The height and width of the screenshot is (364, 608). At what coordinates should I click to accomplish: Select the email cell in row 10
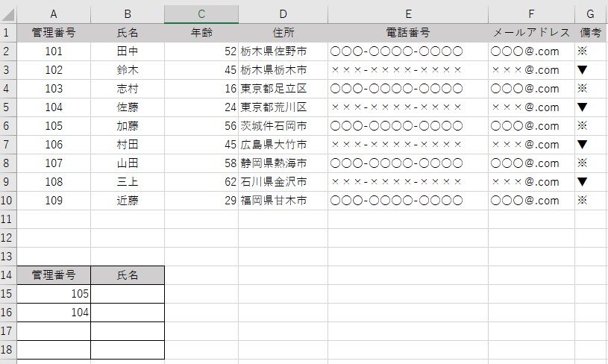pos(532,201)
